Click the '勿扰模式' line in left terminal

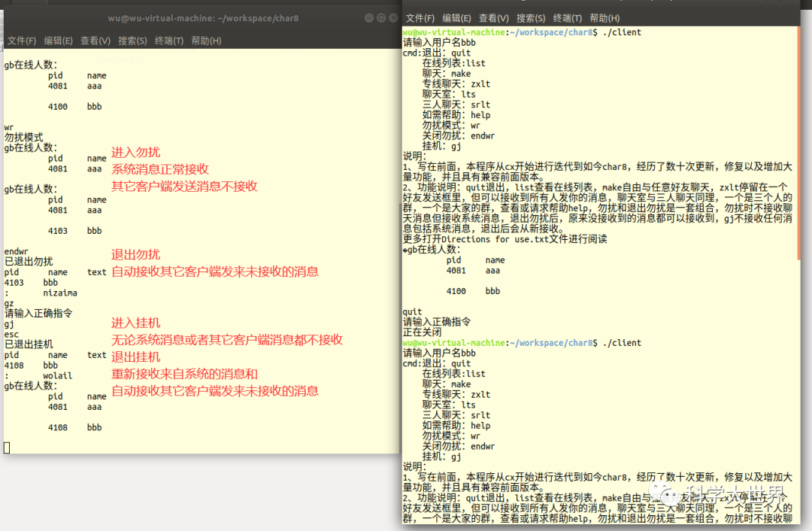(x=24, y=138)
